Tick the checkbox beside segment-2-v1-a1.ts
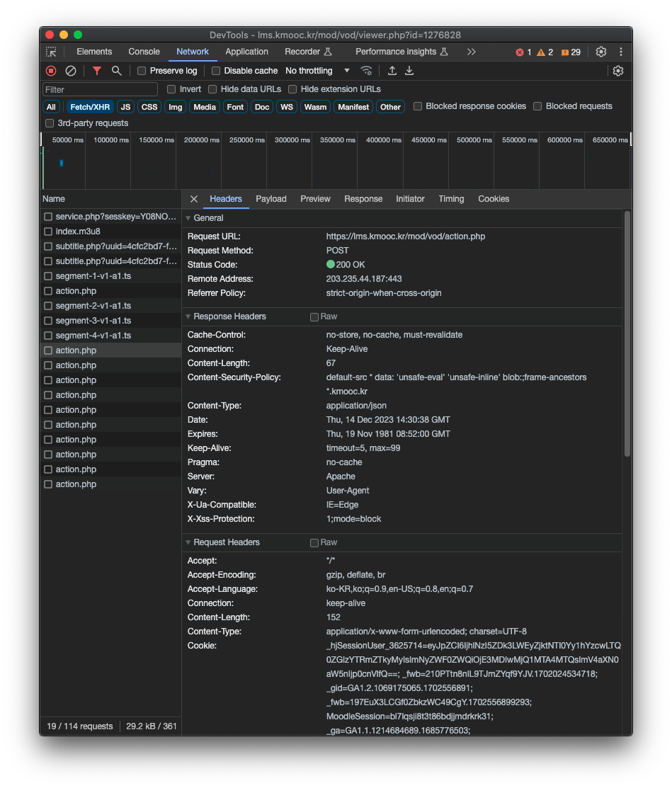Viewport: 672px width, 788px height. 48,306
